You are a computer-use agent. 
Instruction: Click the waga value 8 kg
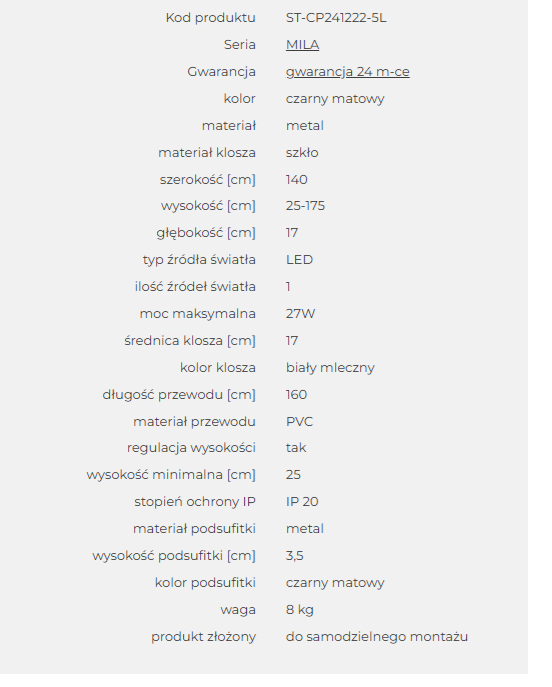[x=300, y=610]
